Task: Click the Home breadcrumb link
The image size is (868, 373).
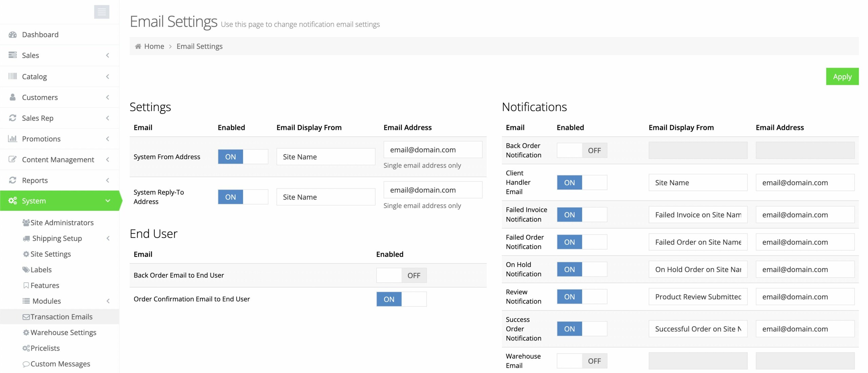Action: click(x=154, y=46)
